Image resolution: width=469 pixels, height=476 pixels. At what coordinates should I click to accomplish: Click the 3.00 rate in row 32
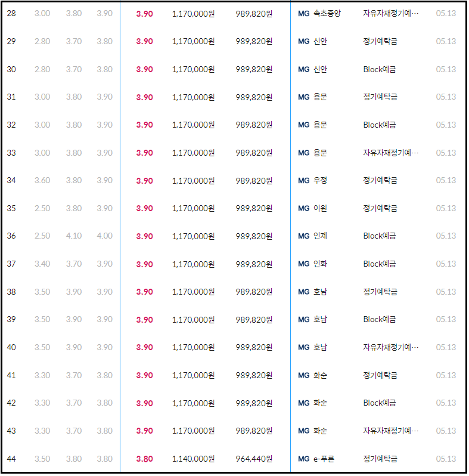click(x=42, y=125)
